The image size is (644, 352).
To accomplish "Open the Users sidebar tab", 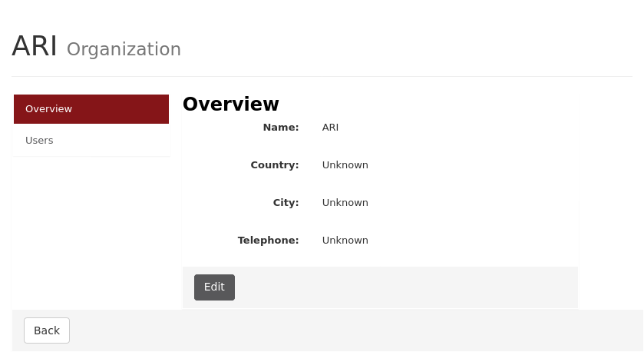I will [x=91, y=140].
